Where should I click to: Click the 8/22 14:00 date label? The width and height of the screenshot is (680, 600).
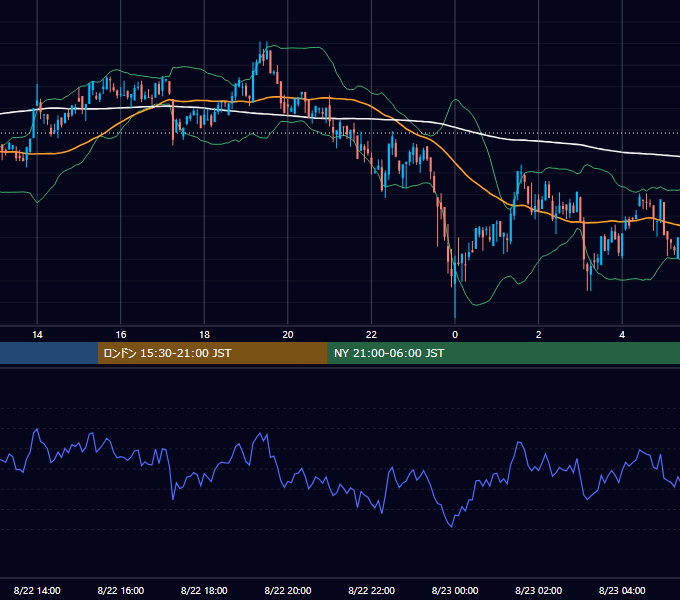click(37, 590)
